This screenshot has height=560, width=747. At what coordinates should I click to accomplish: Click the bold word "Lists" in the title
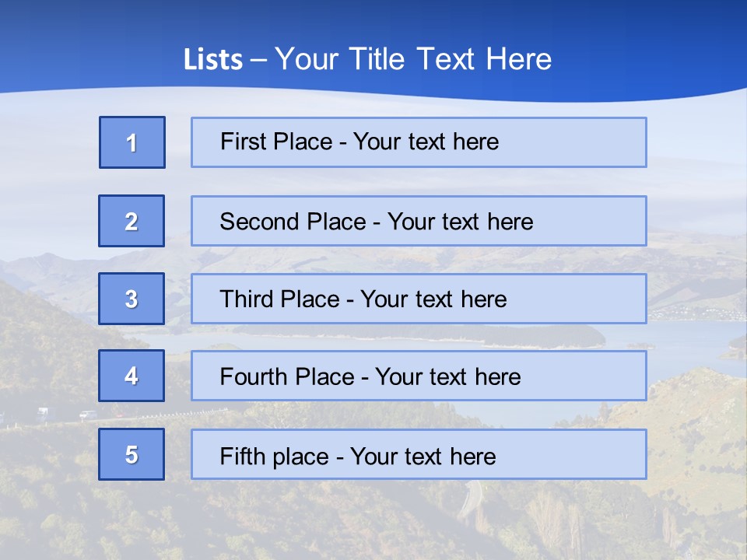click(212, 60)
